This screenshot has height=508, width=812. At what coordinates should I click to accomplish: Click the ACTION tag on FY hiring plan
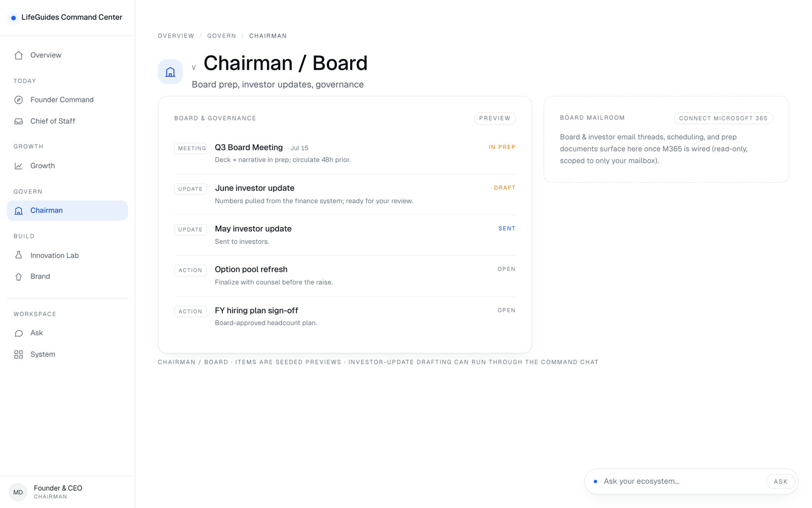(x=190, y=311)
